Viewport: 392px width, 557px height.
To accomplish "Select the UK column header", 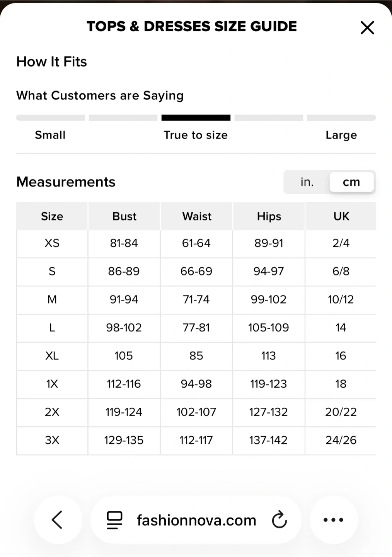I will pos(341,216).
